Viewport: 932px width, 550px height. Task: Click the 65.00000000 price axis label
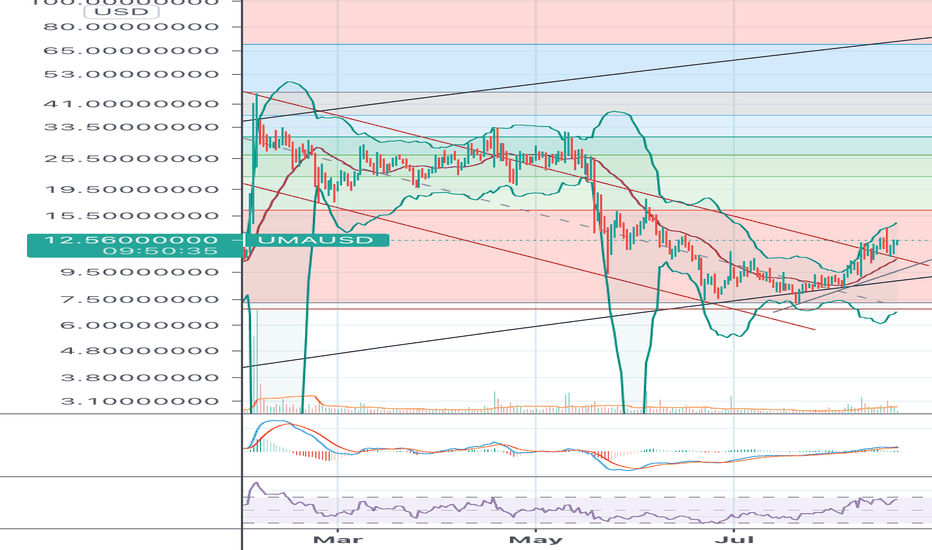131,51
